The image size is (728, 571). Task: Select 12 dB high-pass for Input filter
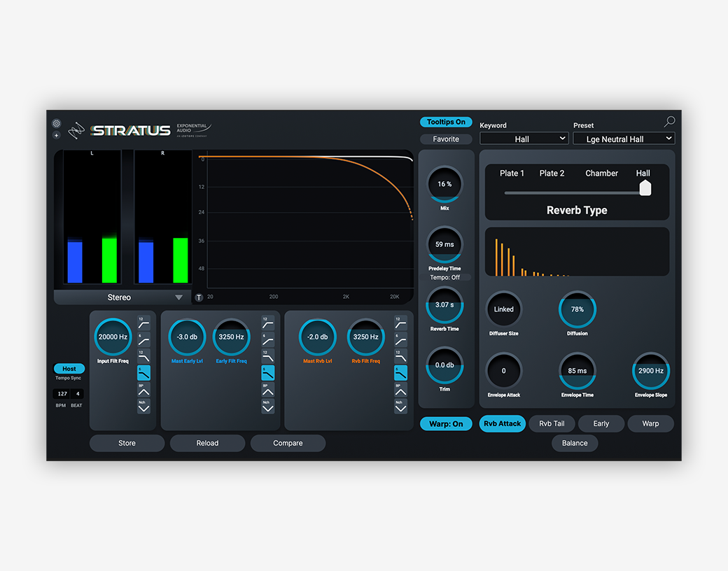143,322
